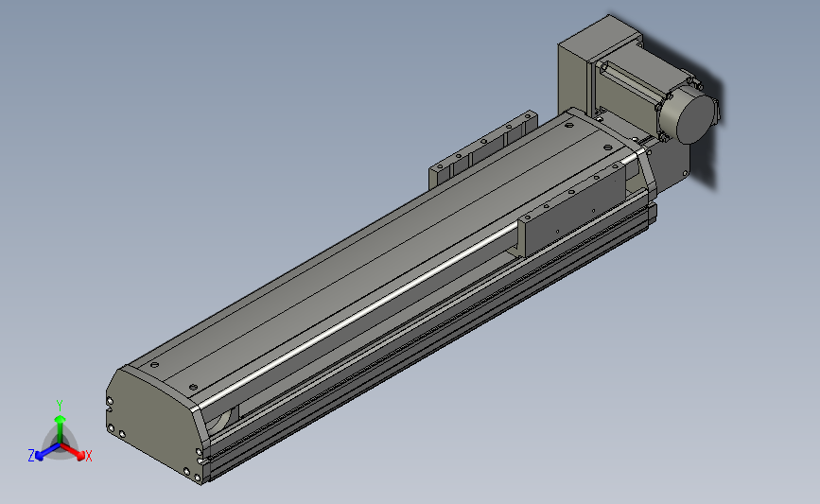Viewport: 820px width, 504px height.
Task: Click the green Y axis arrow of the triad
Action: pos(61,428)
